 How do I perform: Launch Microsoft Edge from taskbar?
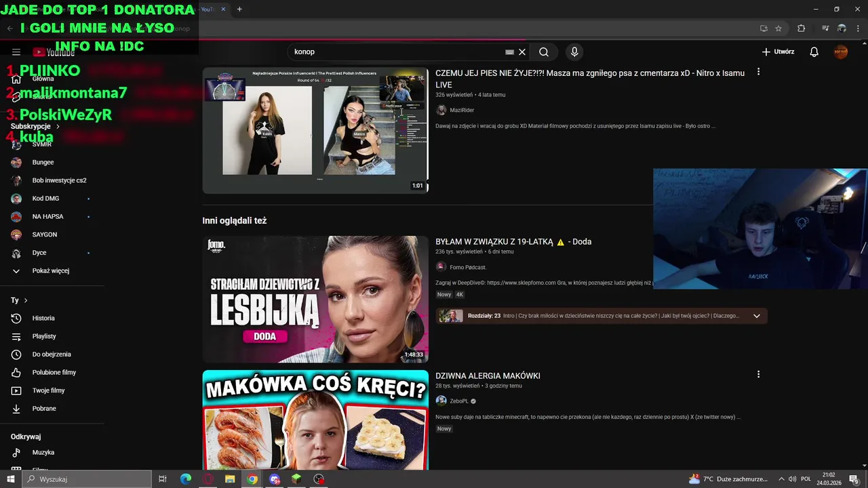click(185, 479)
